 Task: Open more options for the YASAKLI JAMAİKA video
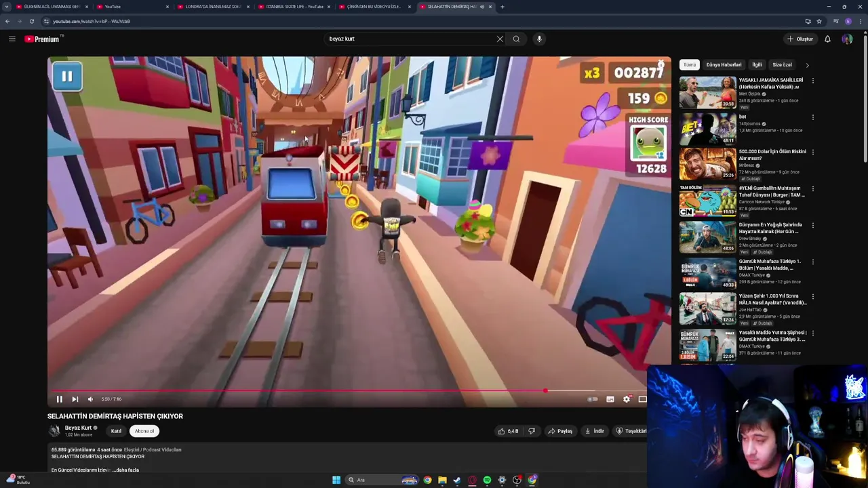(x=812, y=81)
